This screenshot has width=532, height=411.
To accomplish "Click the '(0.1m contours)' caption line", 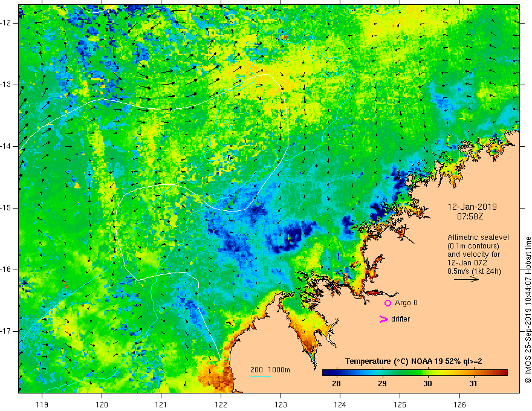I will pos(473,246).
